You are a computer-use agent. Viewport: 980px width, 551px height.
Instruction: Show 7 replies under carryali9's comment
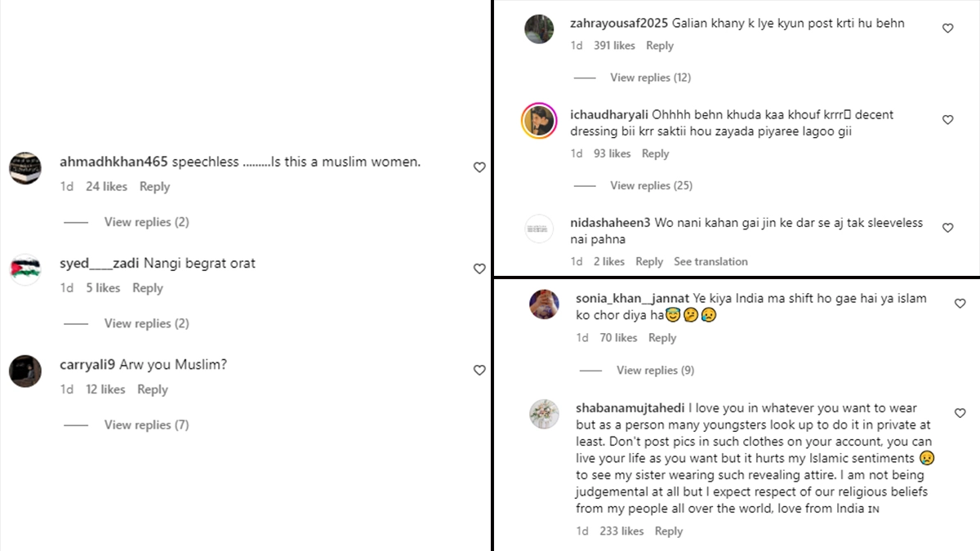click(x=146, y=424)
